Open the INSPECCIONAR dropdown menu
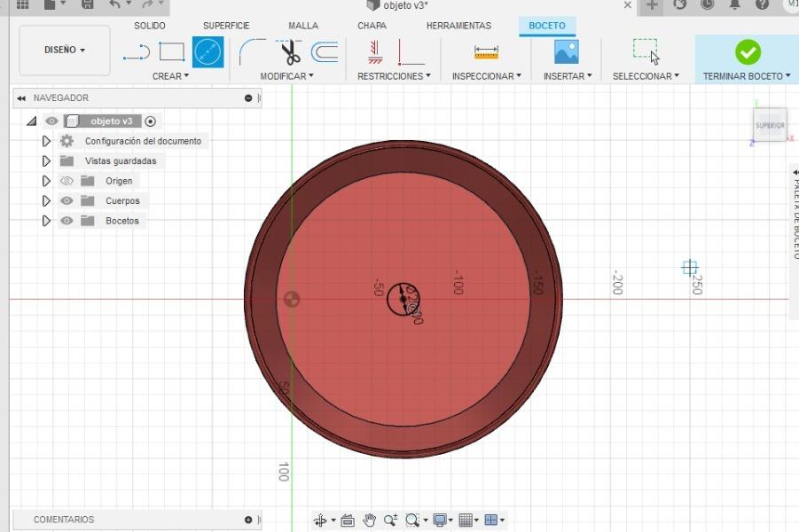This screenshot has width=799, height=532. click(487, 76)
